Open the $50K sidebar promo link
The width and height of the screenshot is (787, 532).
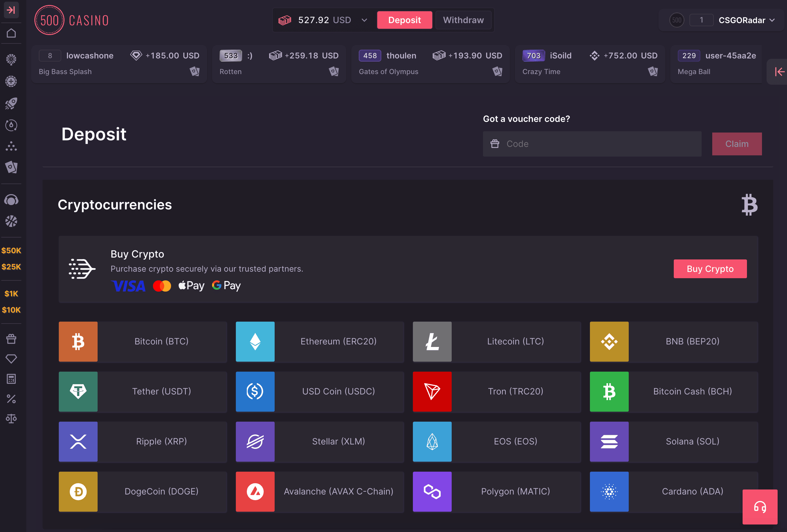[11, 250]
